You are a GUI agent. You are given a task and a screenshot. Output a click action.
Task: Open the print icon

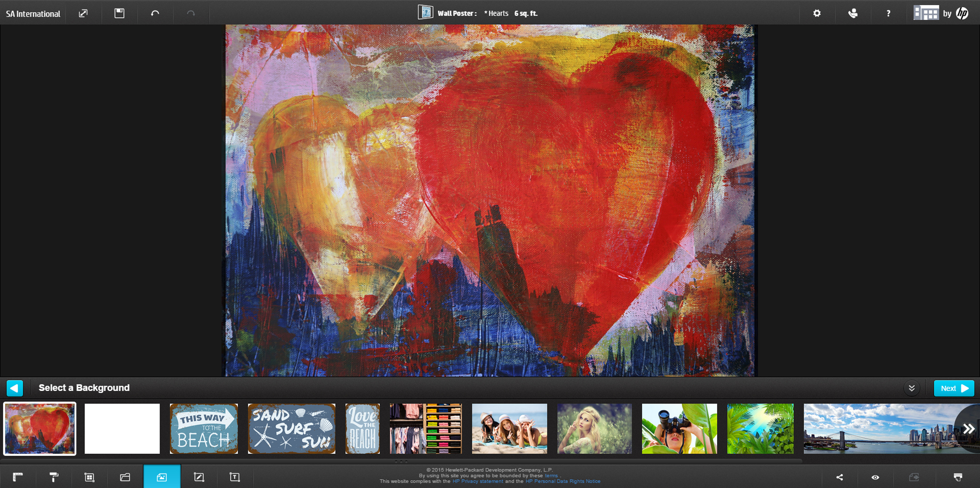coord(958,477)
